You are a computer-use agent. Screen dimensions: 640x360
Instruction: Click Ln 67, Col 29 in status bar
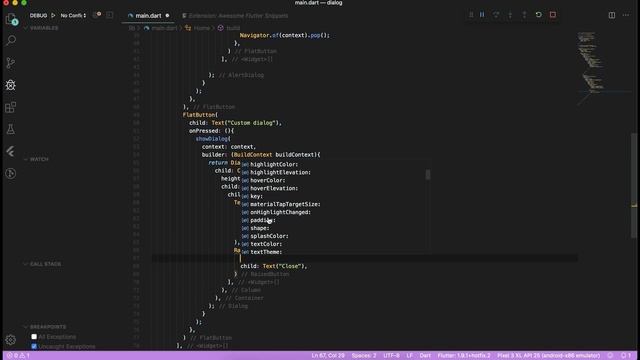point(328,356)
